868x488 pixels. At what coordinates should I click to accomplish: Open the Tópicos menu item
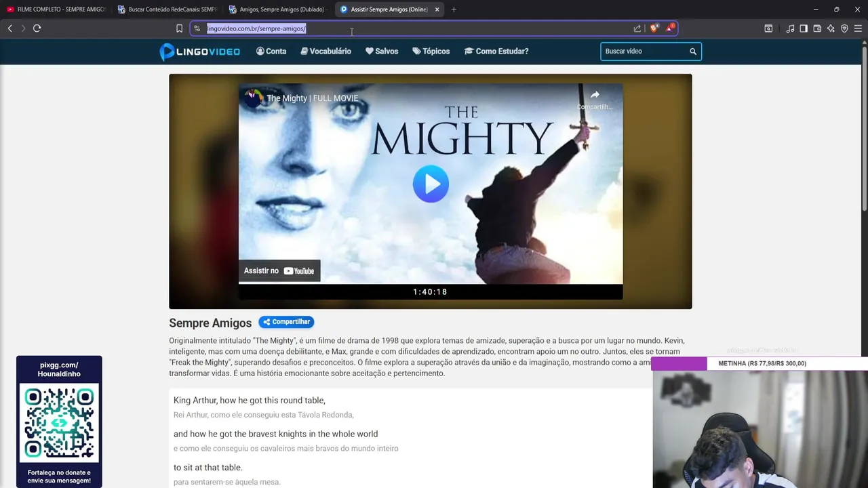coord(431,52)
